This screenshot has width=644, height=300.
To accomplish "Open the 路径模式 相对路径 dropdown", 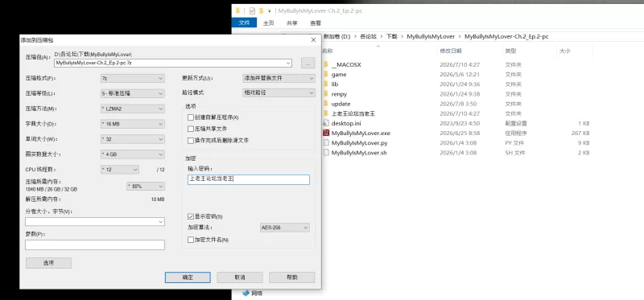I will [279, 92].
